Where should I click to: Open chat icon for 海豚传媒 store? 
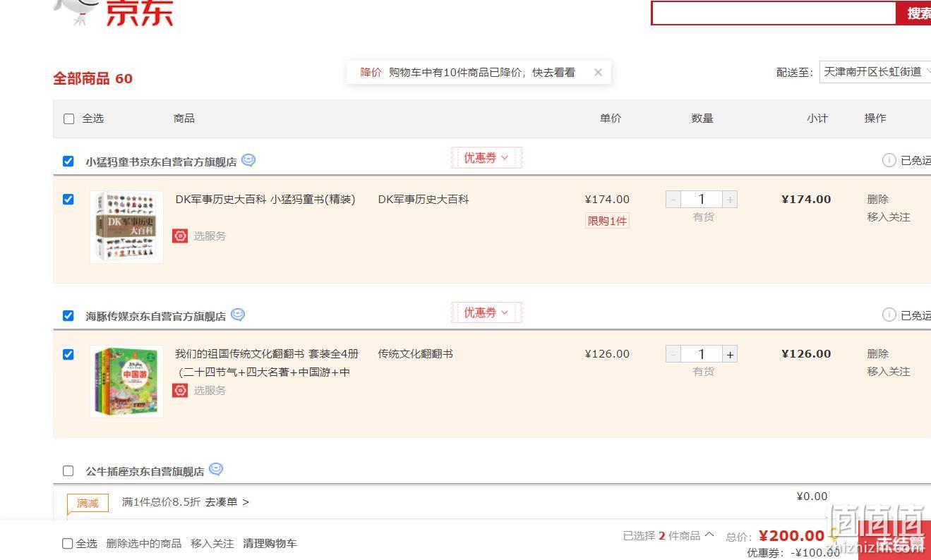point(238,315)
